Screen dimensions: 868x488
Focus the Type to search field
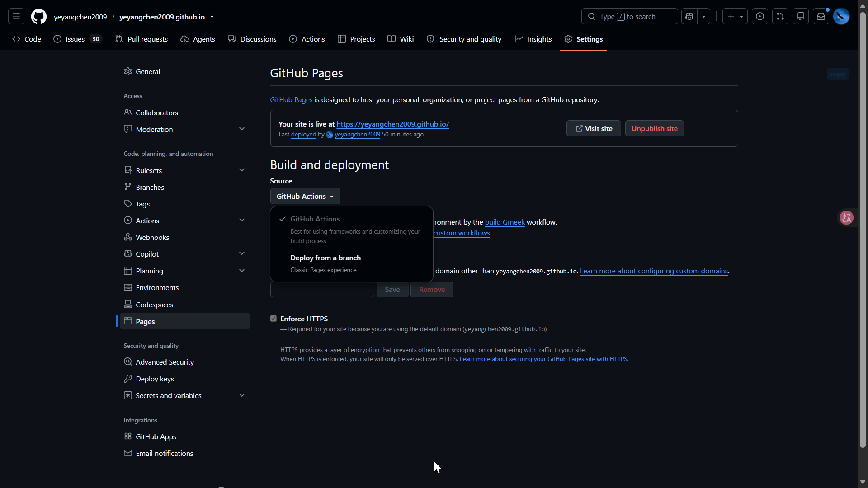(x=629, y=17)
